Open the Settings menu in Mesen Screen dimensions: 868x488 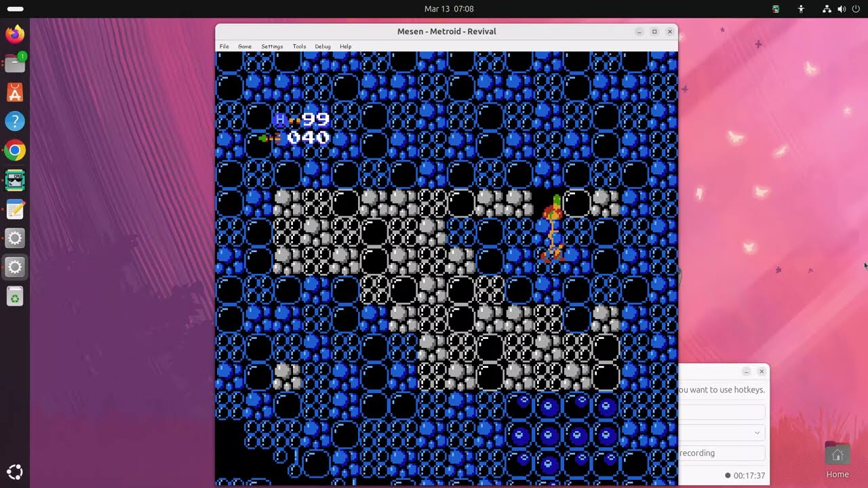[272, 46]
